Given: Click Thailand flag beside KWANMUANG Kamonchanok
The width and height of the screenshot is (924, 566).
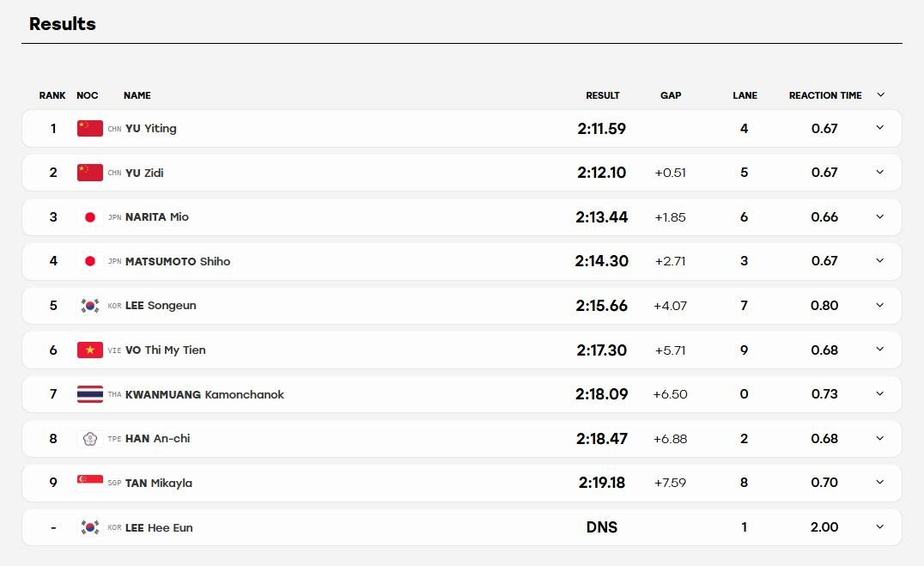Looking at the screenshot, I should [x=89, y=394].
